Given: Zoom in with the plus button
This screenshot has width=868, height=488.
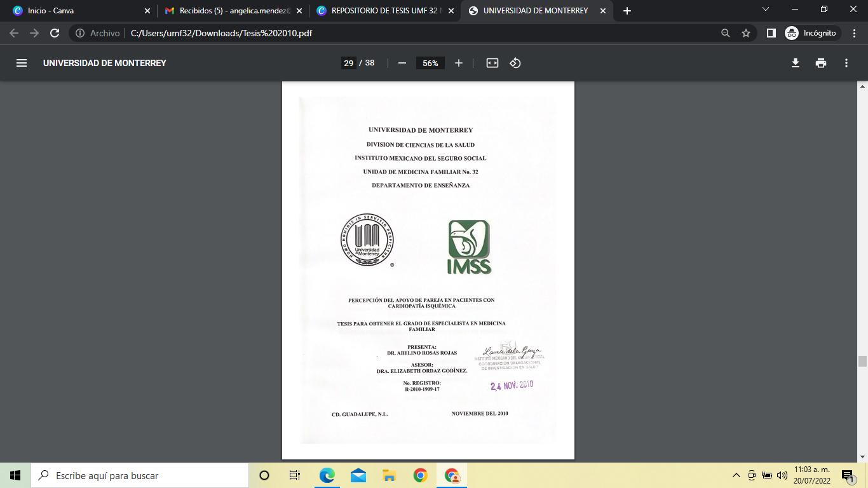Looking at the screenshot, I should [459, 63].
